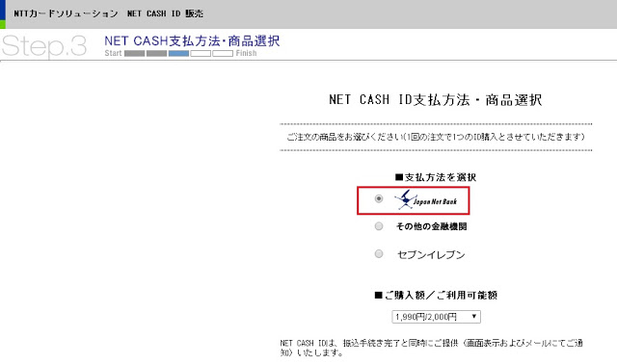Screen dimensions: 617x364
Task: Select その他の金融機関 payment option
Action: (379, 226)
